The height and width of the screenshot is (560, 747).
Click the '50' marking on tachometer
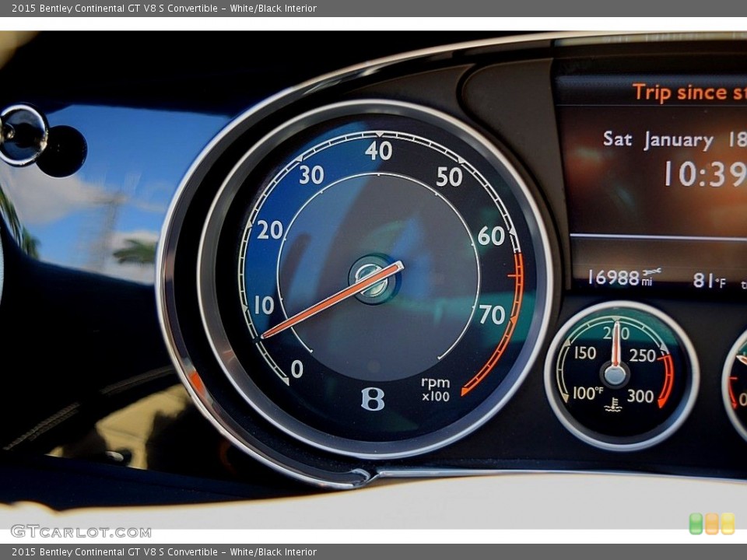point(449,177)
